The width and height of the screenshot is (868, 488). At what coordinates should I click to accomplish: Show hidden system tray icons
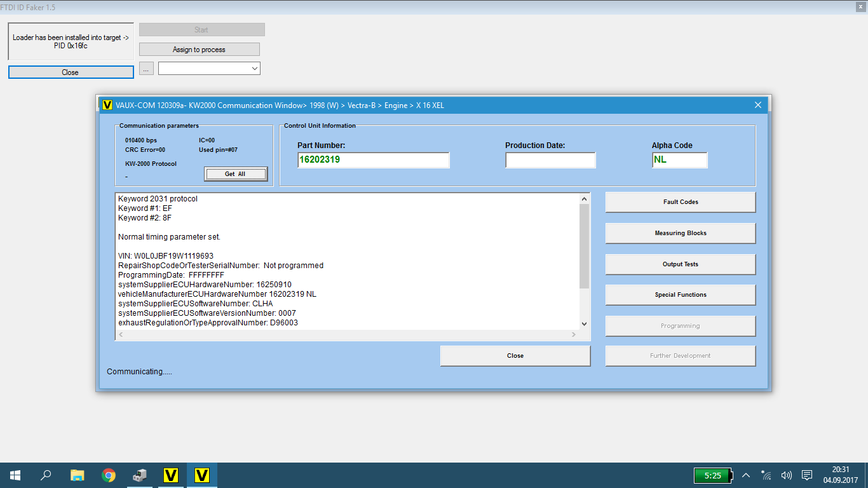pyautogui.click(x=746, y=475)
